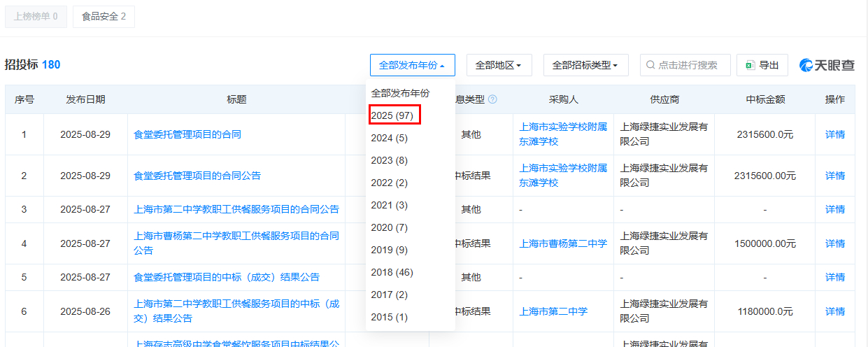This screenshot has width=868, height=347.
Task: Click amount 1500000.00元 in row 4
Action: click(x=765, y=243)
